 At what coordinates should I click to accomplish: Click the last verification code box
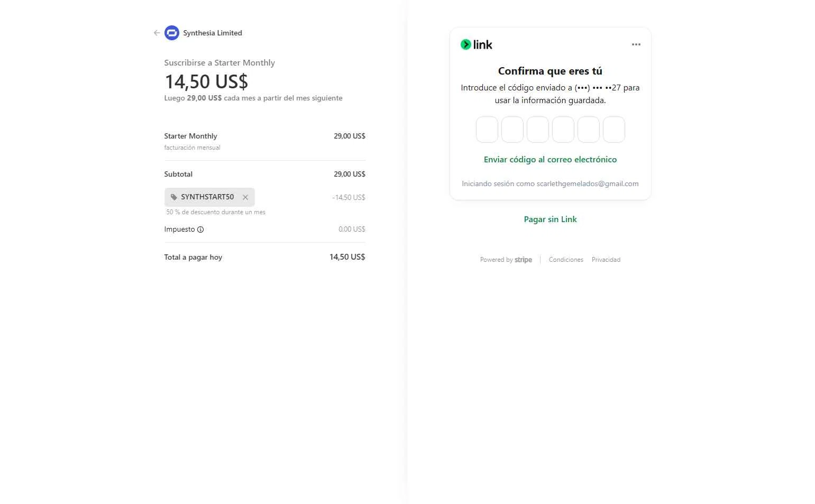pyautogui.click(x=614, y=130)
